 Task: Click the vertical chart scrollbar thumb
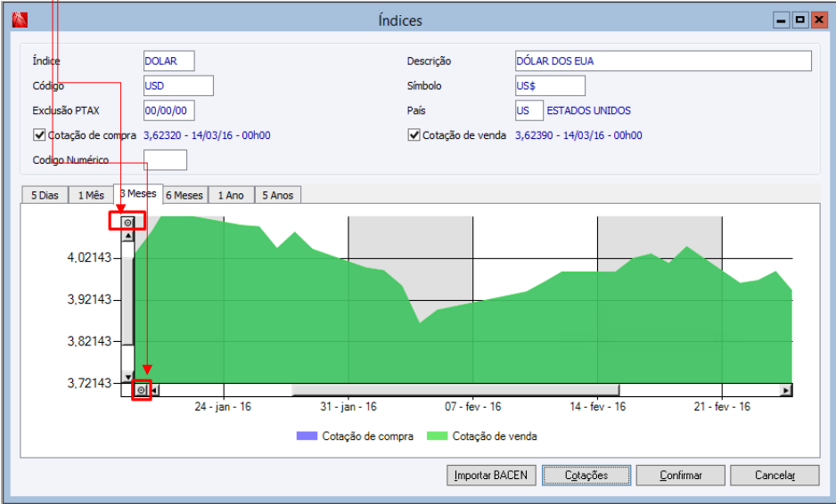pyautogui.click(x=128, y=302)
